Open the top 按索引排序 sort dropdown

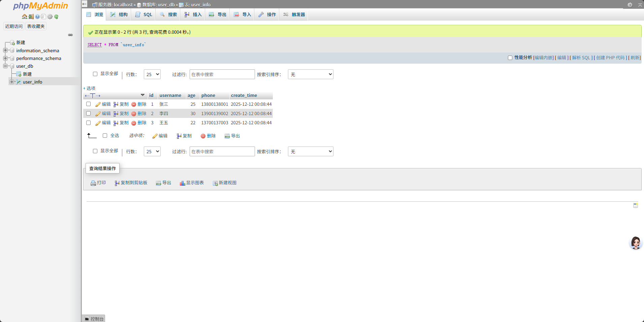coord(310,74)
